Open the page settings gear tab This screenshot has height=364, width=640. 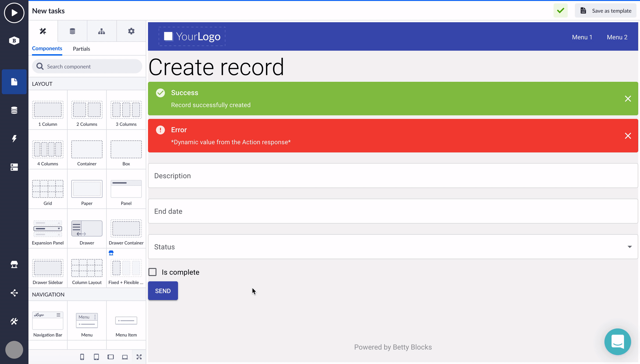click(131, 31)
